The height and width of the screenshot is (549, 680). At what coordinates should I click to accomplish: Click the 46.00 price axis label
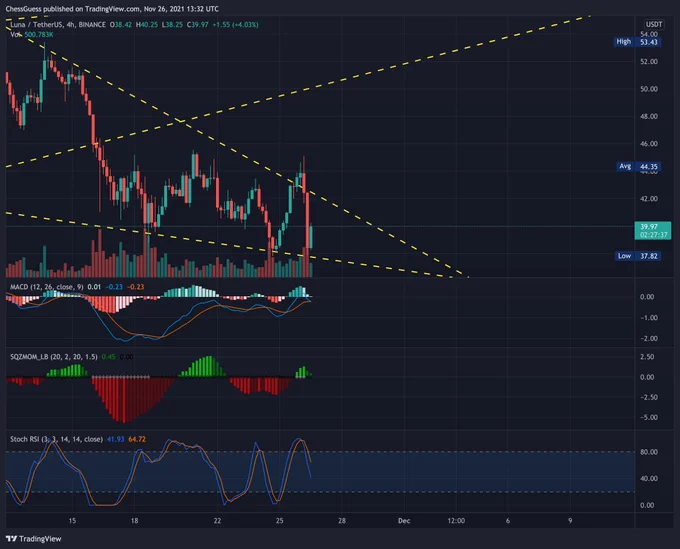pos(649,144)
